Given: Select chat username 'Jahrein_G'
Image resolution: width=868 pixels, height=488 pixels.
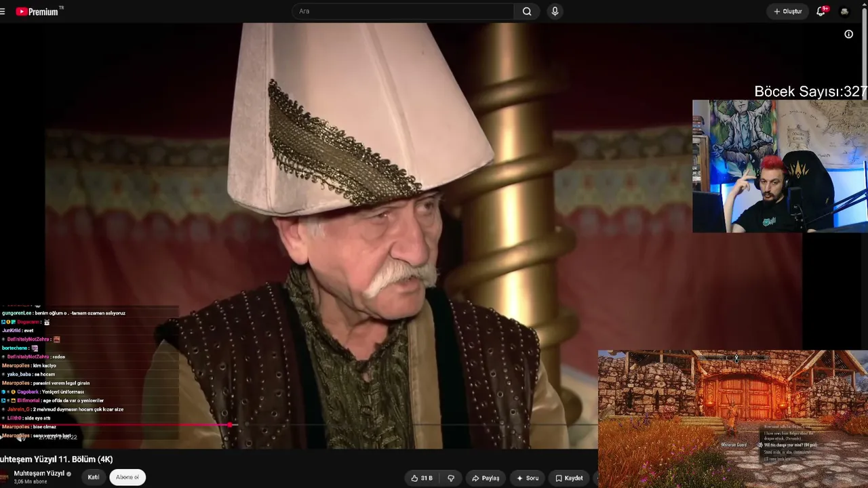Looking at the screenshot, I should 19,409.
